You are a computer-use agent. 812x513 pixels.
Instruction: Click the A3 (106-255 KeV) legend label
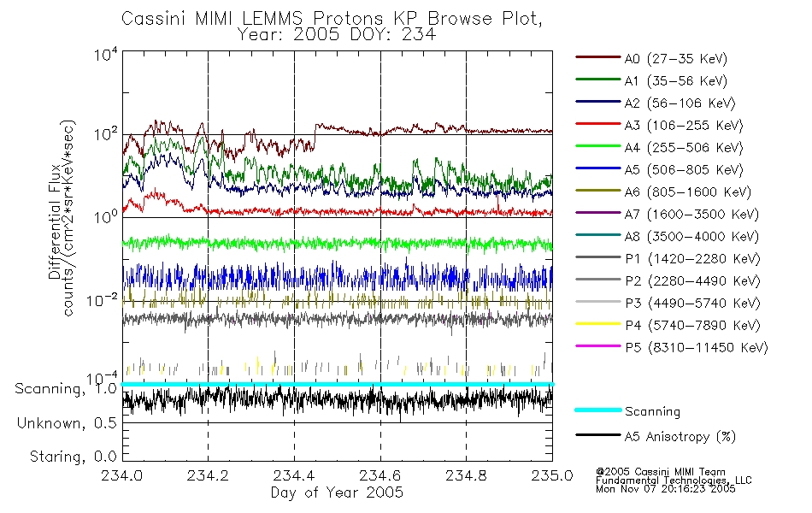(x=684, y=126)
